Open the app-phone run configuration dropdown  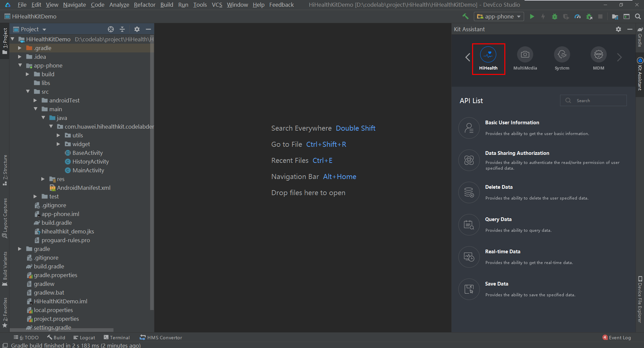(x=499, y=16)
